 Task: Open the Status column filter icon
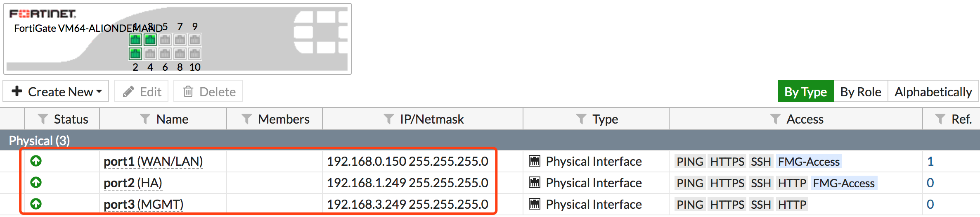43,119
